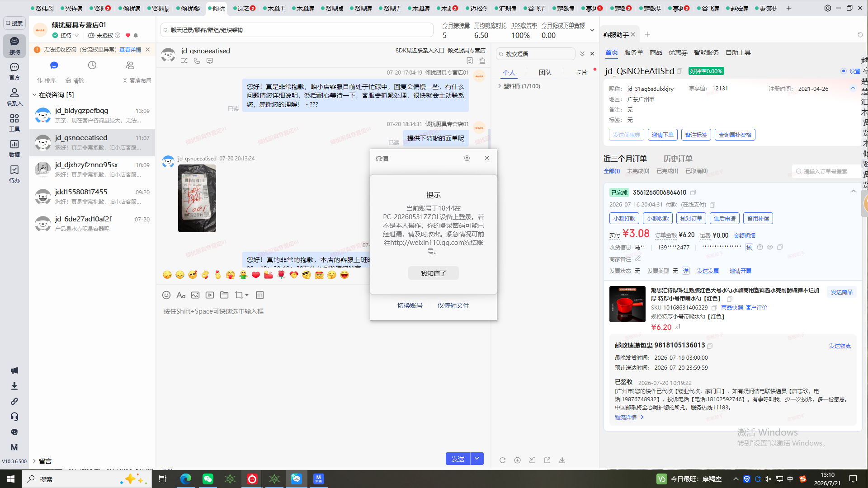The height and width of the screenshot is (488, 868).
Task: Click the order number search field
Action: [x=827, y=171]
